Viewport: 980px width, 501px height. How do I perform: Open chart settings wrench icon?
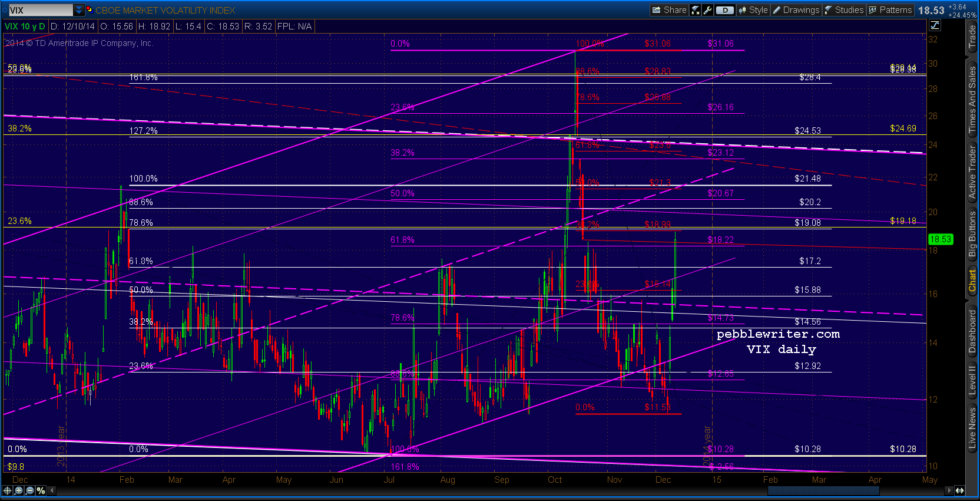pyautogui.click(x=707, y=10)
